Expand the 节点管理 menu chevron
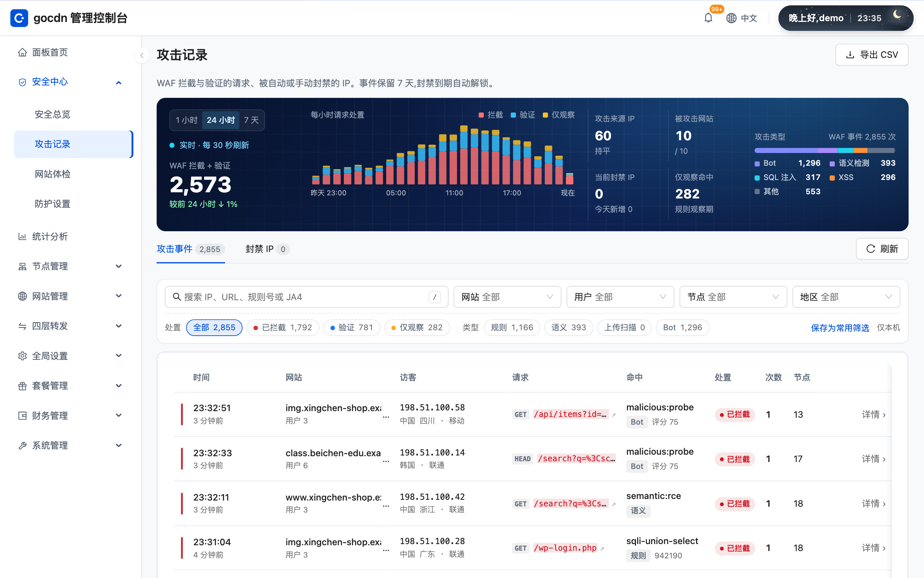Viewport: 924px width, 578px height. (119, 266)
